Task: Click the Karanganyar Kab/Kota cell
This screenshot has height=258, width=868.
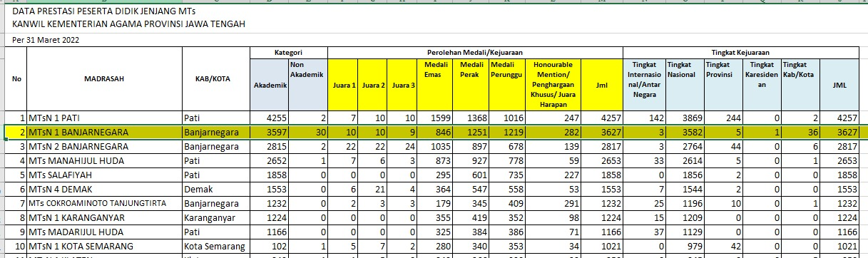Action: [x=216, y=217]
